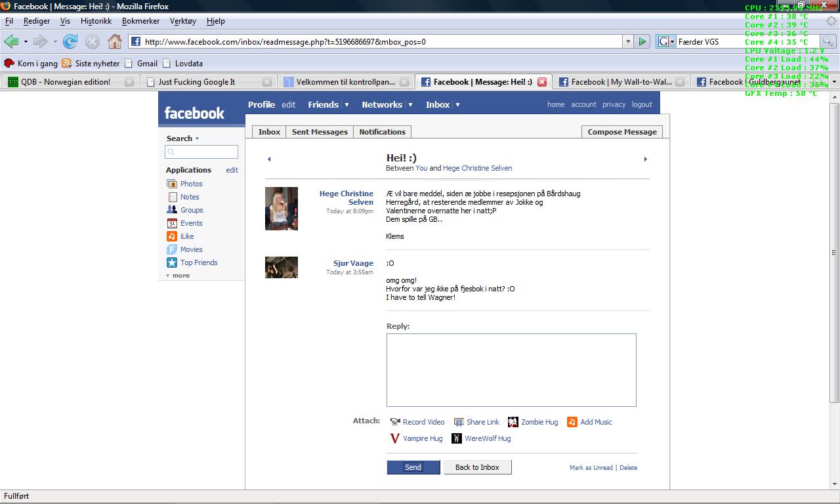Viewport: 840px width, 504px height.
Task: Expand the Inbox menu arrow
Action: pyautogui.click(x=457, y=105)
